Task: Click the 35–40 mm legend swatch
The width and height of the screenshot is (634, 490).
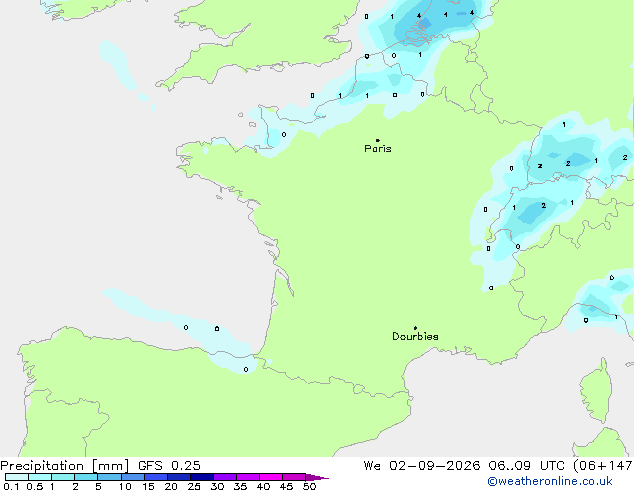Action: click(x=247, y=477)
